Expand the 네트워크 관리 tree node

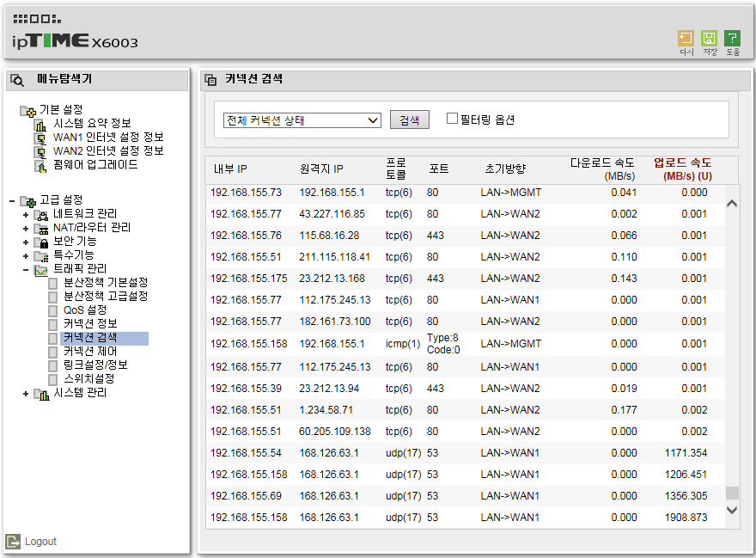26,214
